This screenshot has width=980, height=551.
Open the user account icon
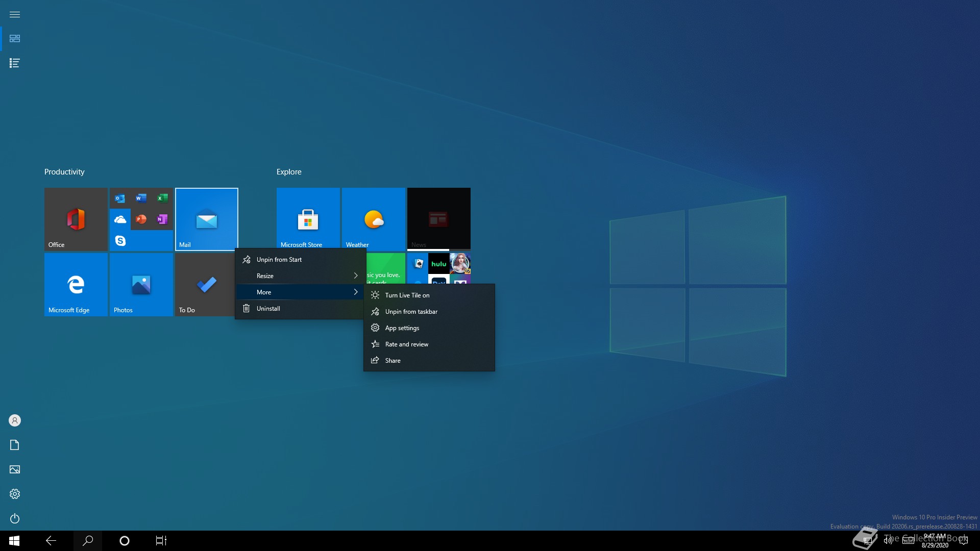(x=15, y=420)
